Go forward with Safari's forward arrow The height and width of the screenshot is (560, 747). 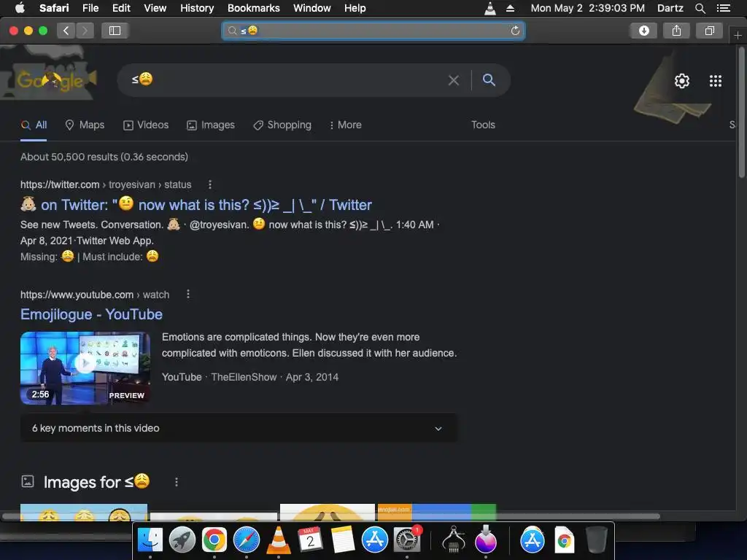pos(85,31)
